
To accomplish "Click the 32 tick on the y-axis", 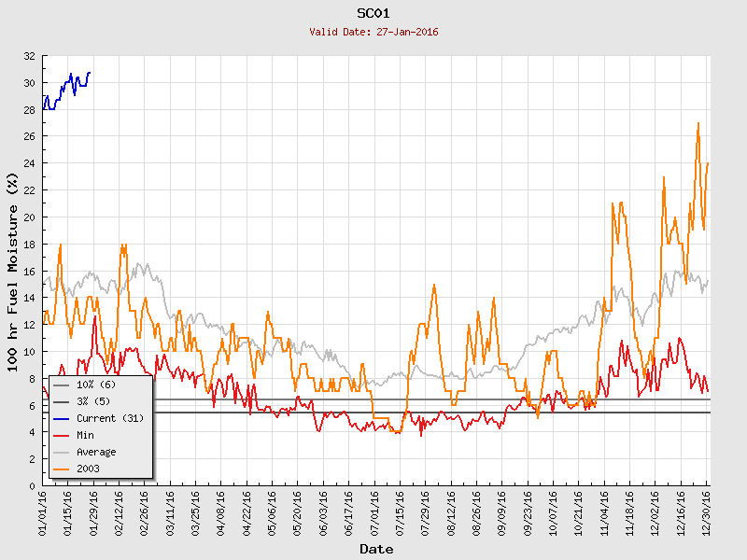I will coord(29,56).
